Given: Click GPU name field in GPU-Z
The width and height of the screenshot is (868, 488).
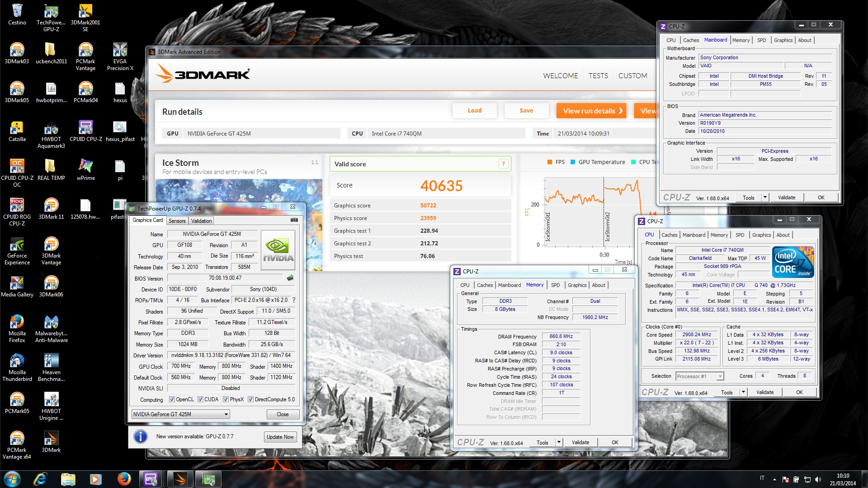Looking at the screenshot, I should [212, 234].
